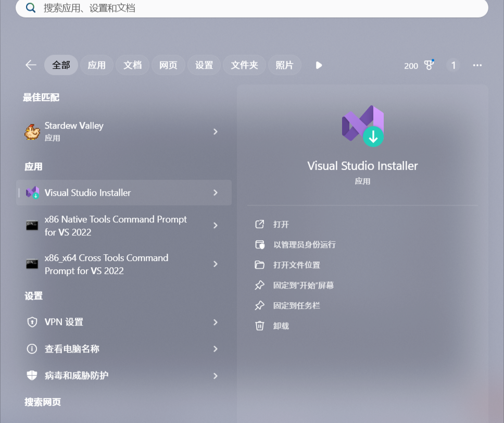Switch to the 网页 filter tab
Screen dimensions: 504x423
(x=168, y=65)
